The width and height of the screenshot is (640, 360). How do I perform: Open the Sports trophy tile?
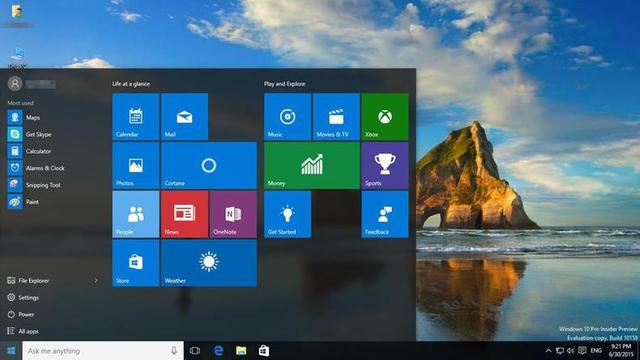pos(385,165)
